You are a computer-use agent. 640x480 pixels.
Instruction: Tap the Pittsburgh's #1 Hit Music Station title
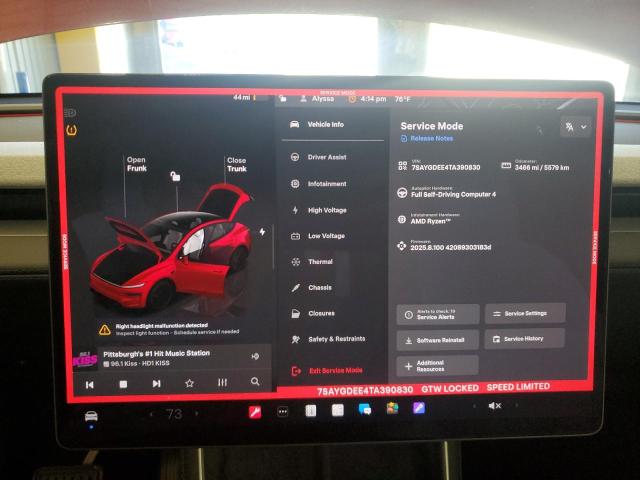coord(156,353)
